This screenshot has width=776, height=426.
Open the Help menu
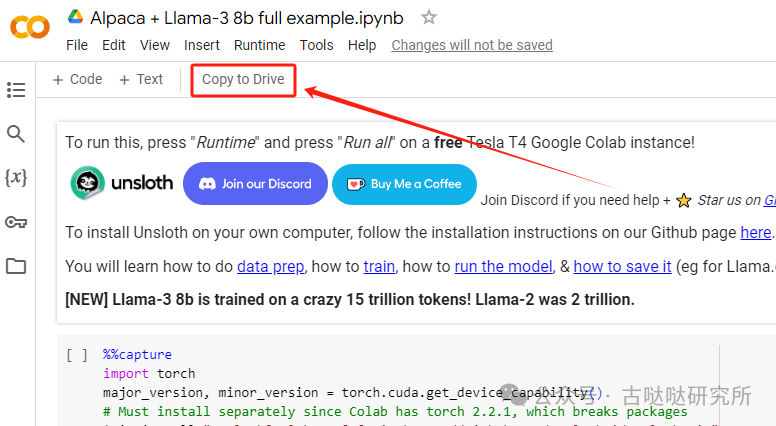pos(362,45)
